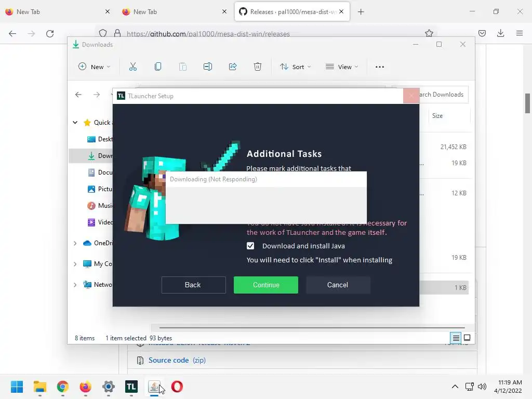Click the Cut icon in Downloads toolbar

[x=132, y=66]
